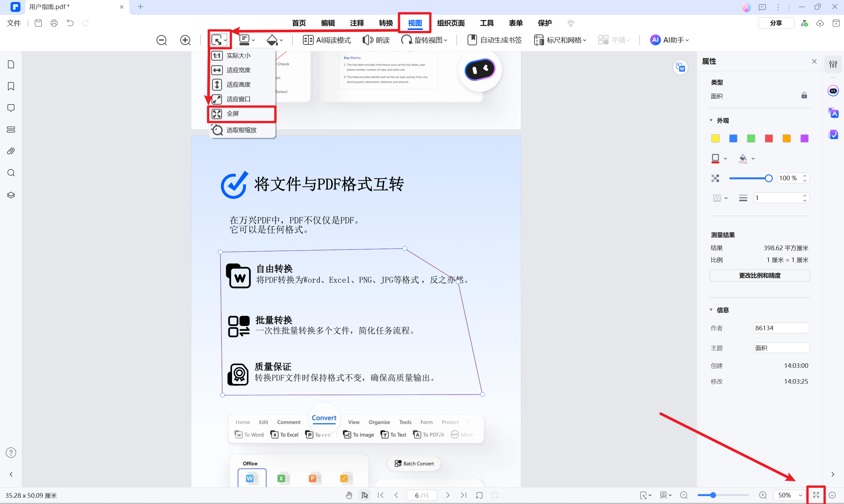This screenshot has height=504, width=844.
Task: Open the AI助手 dropdown
Action: pos(669,40)
